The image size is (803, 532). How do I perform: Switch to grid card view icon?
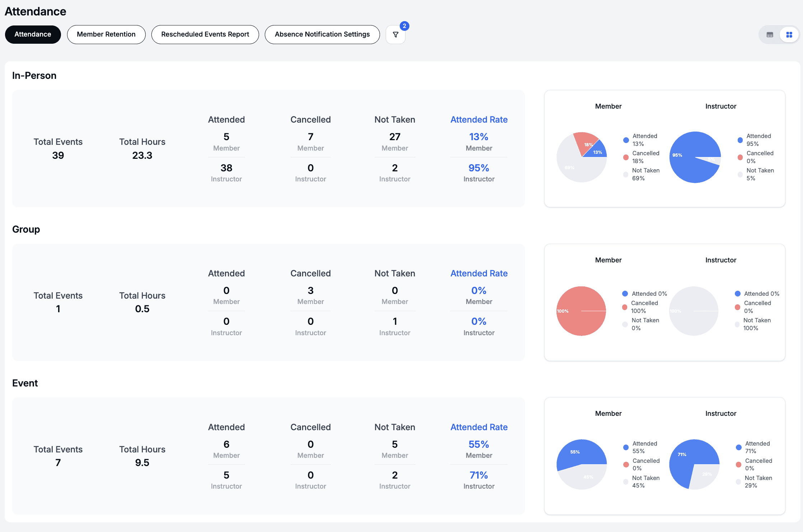[789, 35]
